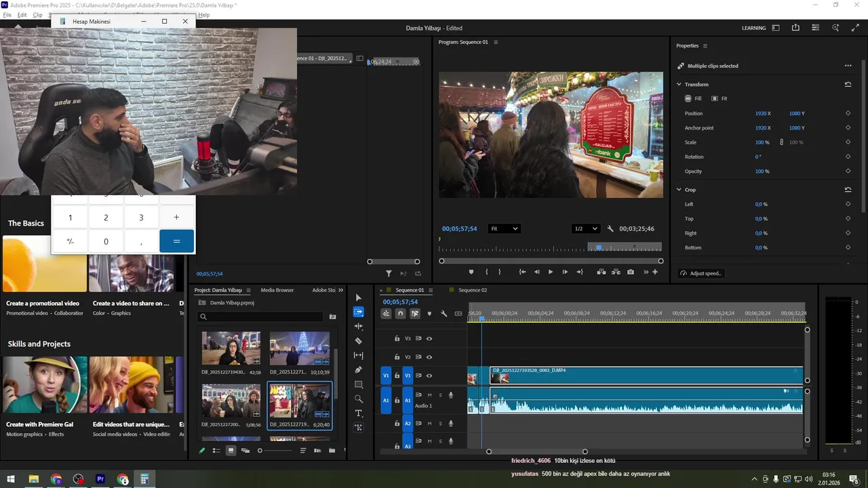This screenshot has height=488, width=868.
Task: Reset the Crop properties
Action: [848, 190]
